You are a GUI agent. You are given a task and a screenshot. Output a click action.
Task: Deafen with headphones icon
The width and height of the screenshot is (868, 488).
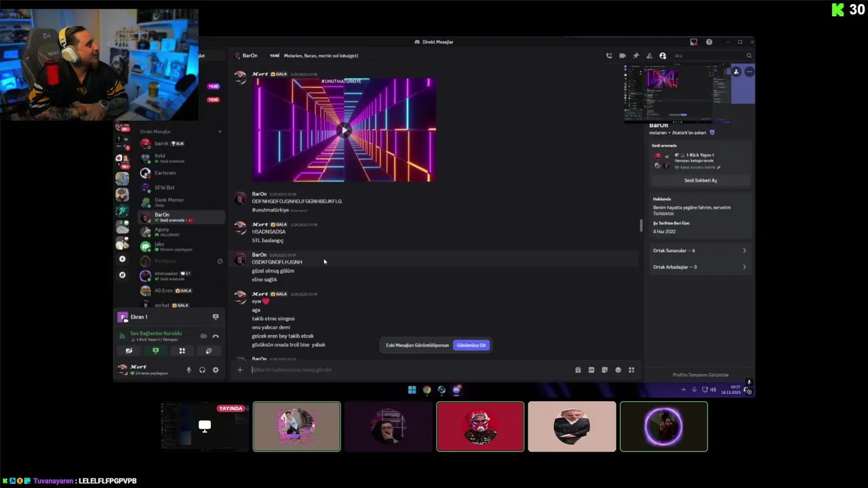[202, 370]
